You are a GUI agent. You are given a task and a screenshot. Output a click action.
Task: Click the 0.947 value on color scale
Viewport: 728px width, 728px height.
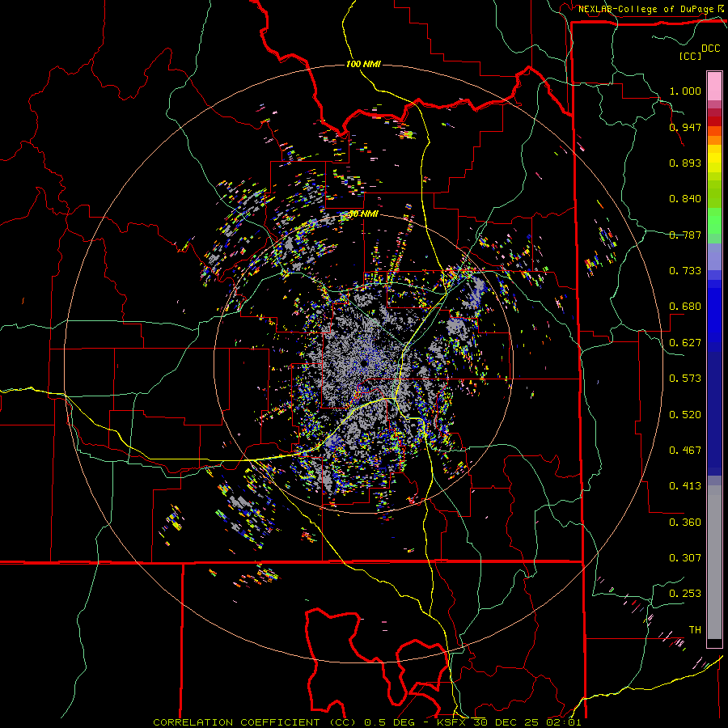pos(685,127)
